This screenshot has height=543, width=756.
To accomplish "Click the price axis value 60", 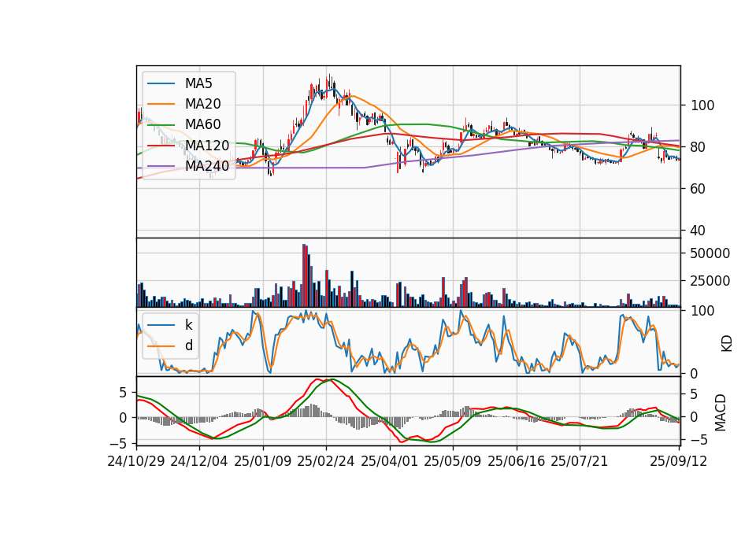I will (699, 189).
